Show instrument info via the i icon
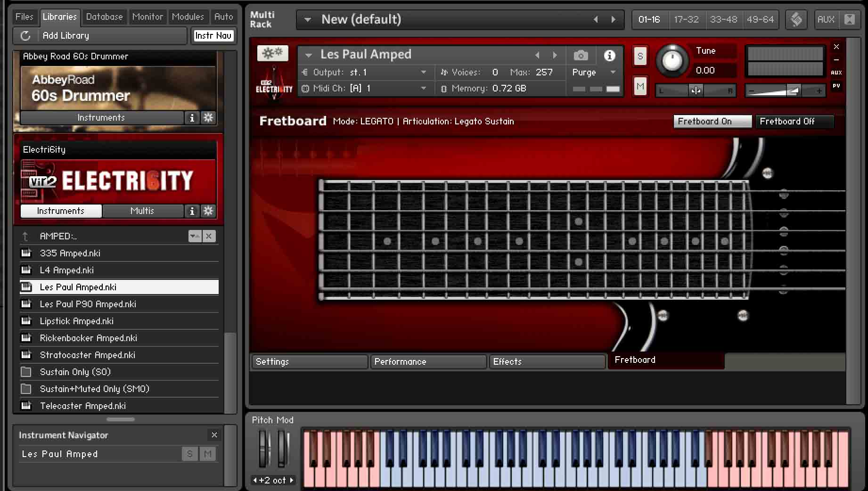 (609, 56)
